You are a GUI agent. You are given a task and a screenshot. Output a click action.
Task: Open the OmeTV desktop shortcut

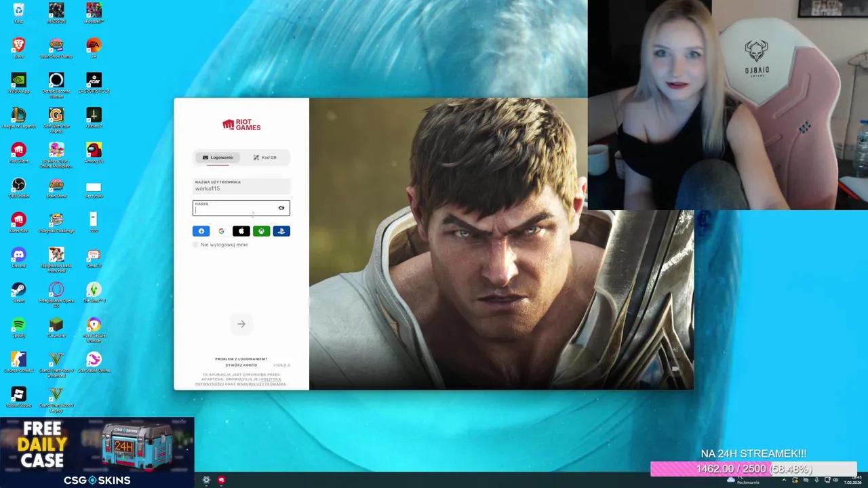(94, 258)
